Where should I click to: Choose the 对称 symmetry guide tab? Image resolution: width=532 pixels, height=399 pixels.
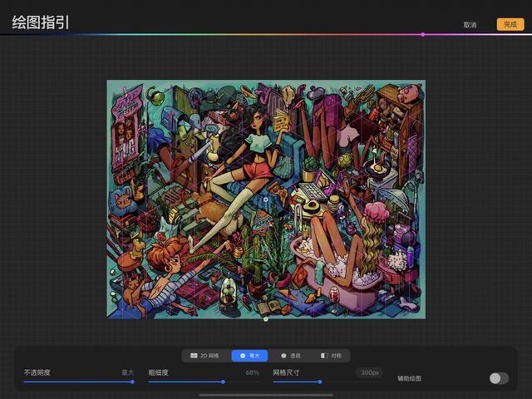point(331,356)
